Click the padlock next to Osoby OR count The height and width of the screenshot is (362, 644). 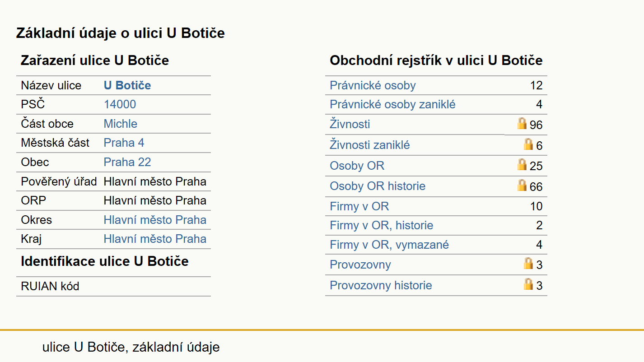(522, 165)
